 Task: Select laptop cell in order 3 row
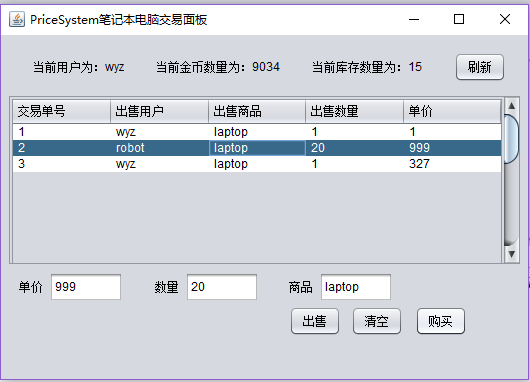(257, 164)
